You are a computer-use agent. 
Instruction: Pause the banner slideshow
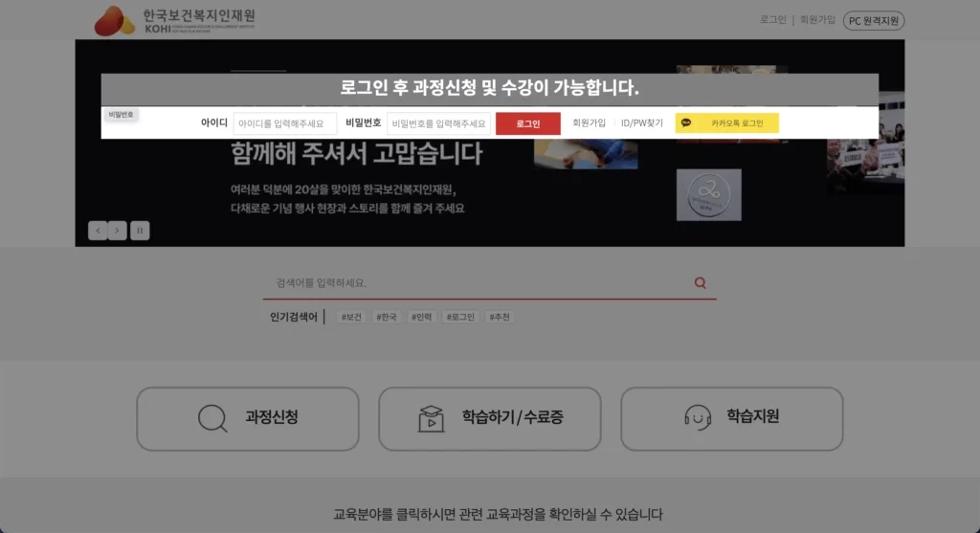(x=140, y=231)
